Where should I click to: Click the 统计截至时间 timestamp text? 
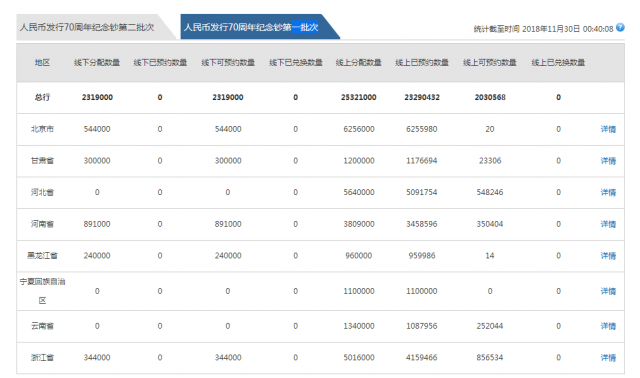[543, 29]
